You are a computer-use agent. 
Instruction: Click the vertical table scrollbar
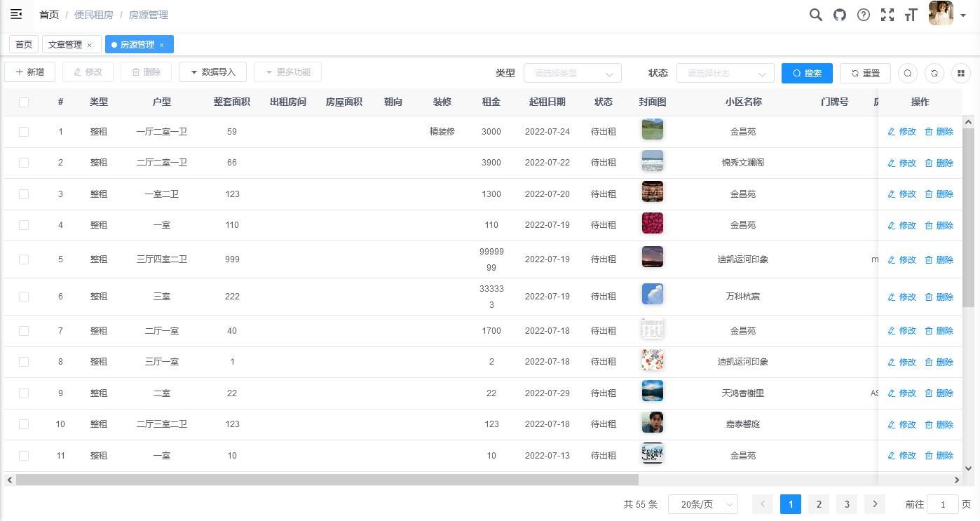968,218
